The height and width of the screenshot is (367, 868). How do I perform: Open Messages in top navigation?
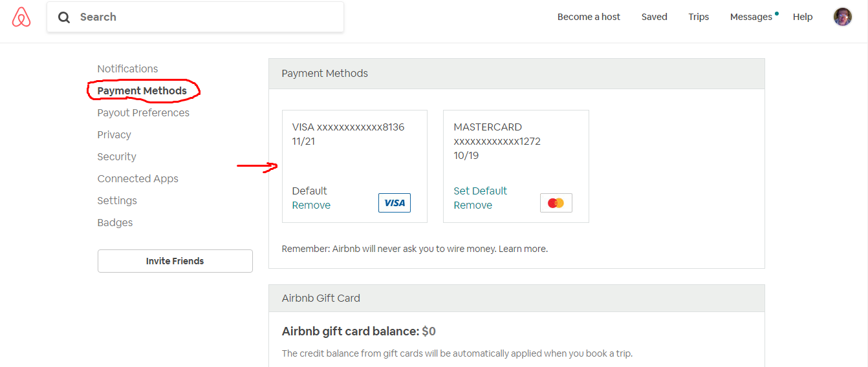751,17
